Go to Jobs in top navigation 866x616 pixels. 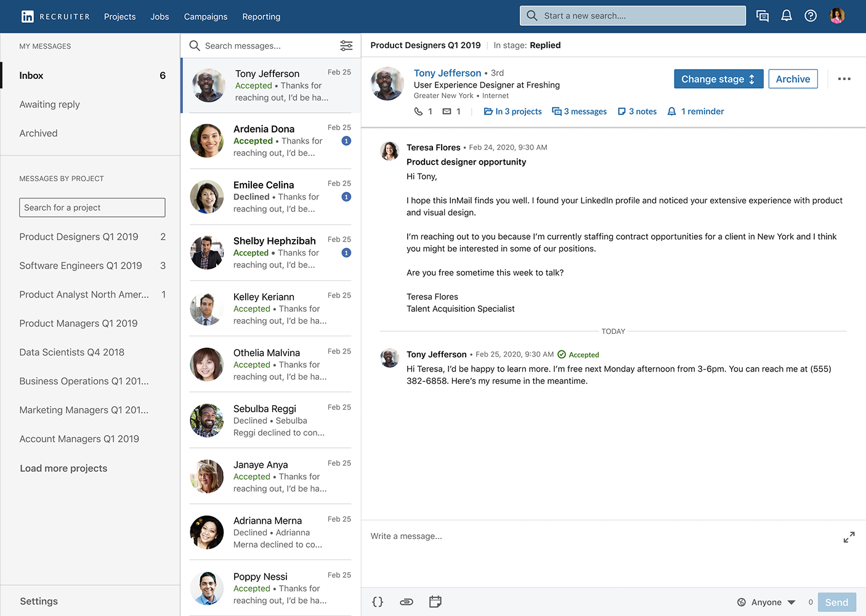click(x=160, y=17)
